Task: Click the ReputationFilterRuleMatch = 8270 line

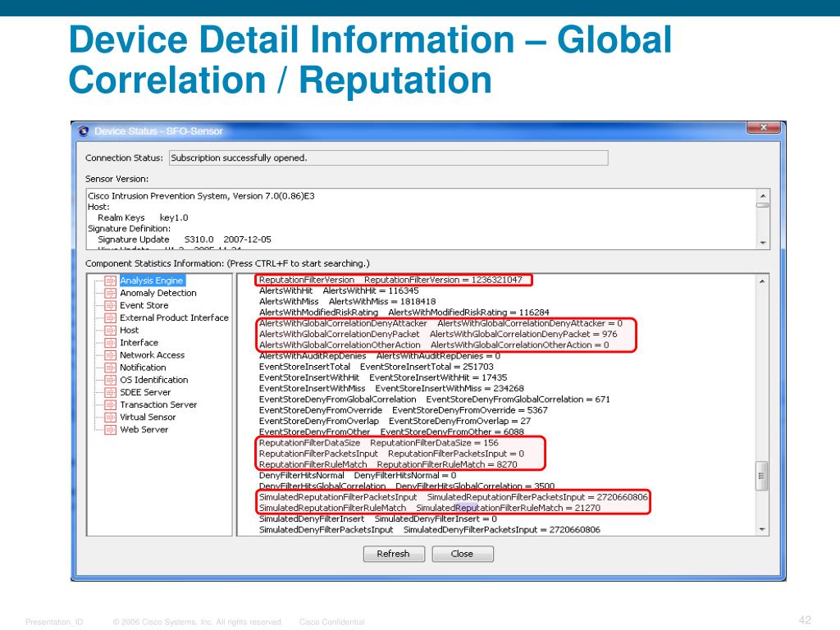Action: coord(388,464)
